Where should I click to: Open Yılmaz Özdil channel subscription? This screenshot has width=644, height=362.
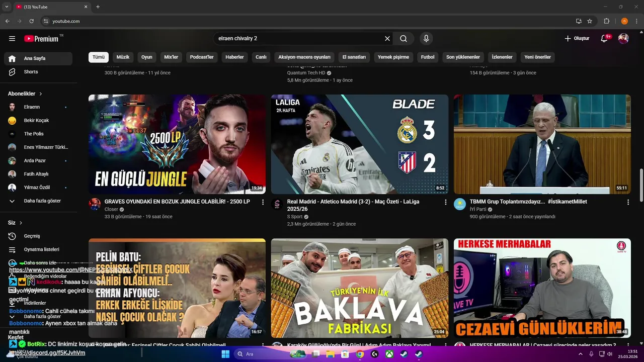pyautogui.click(x=38, y=188)
